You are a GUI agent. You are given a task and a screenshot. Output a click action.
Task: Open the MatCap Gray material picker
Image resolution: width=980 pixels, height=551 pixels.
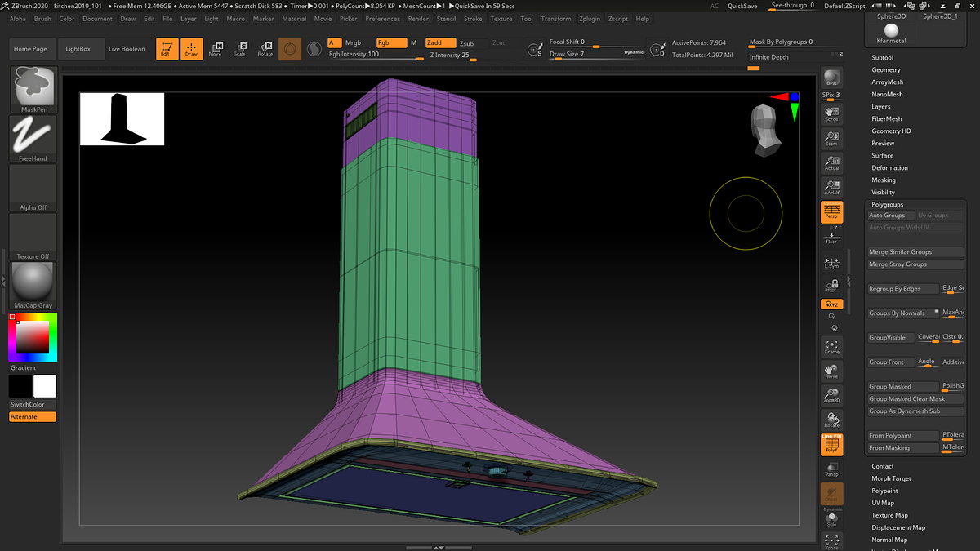tap(33, 286)
